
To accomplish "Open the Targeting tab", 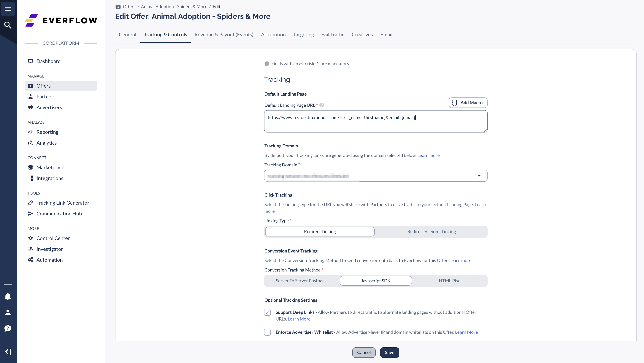I will click(x=303, y=34).
